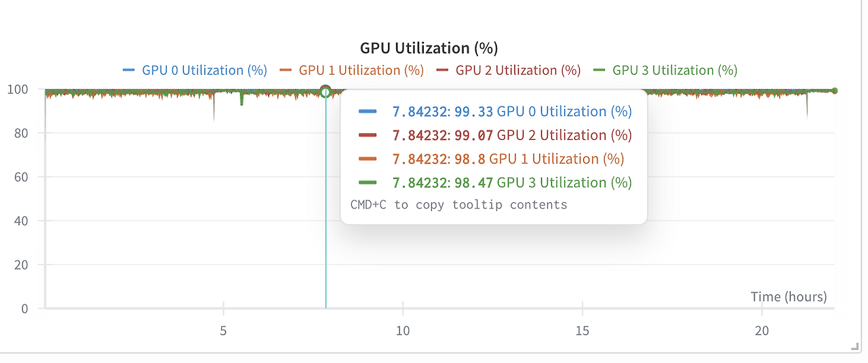Click the red swatch in tooltip GPU 2 row
The image size is (868, 363).
[367, 135]
